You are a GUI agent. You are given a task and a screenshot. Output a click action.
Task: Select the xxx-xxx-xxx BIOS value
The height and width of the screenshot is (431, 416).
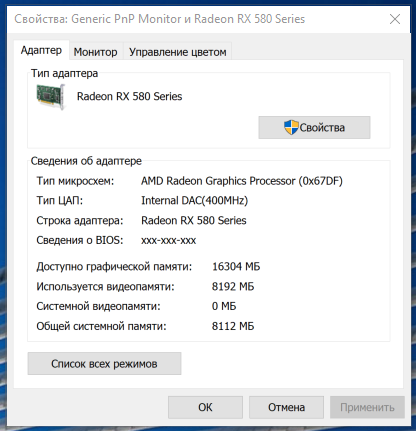tap(169, 241)
